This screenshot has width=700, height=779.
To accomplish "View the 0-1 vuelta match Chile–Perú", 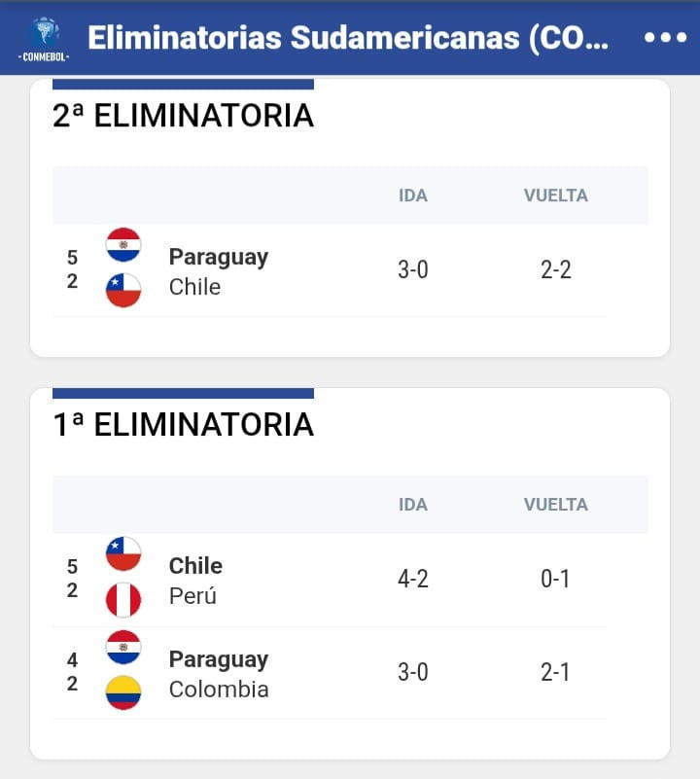I will 555,580.
